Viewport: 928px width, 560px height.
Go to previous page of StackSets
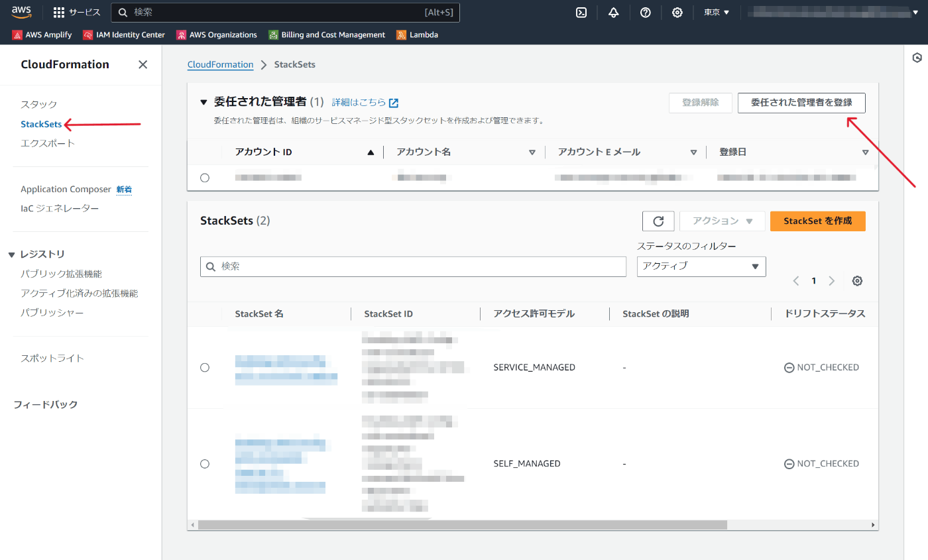[x=796, y=281]
